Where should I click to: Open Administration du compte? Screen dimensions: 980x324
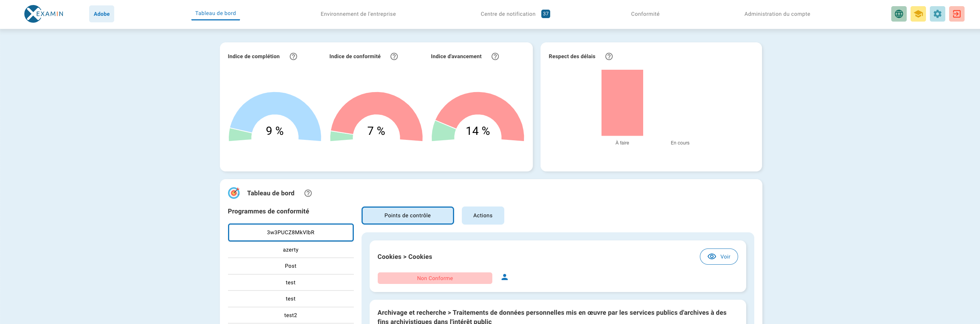pos(777,14)
